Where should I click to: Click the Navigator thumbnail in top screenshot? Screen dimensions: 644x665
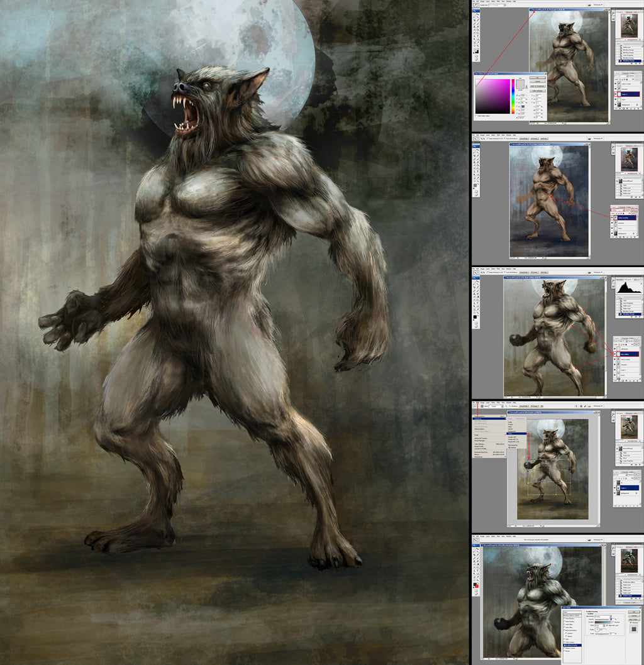click(x=628, y=26)
